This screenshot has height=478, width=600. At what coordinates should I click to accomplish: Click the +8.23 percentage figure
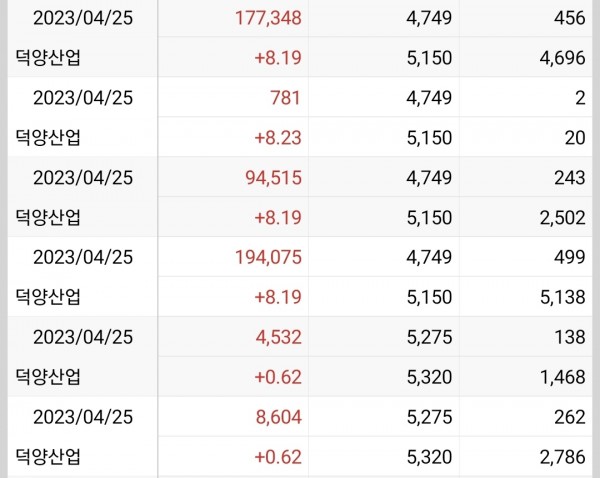[x=278, y=137]
